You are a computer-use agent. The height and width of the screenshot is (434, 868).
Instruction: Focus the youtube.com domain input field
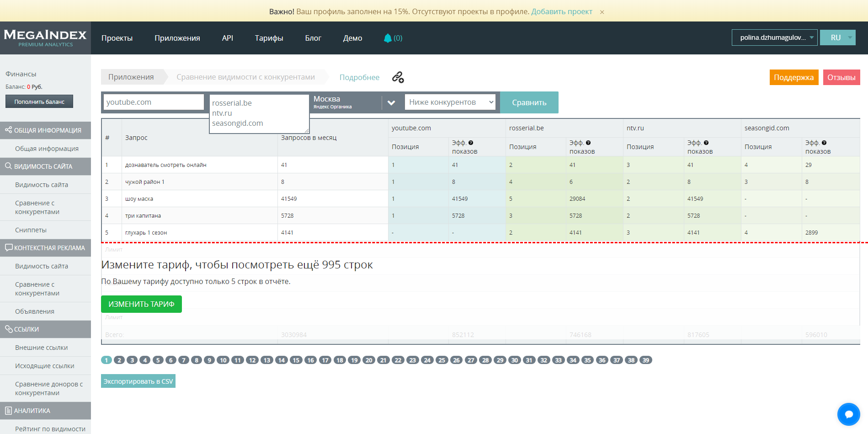tap(154, 102)
